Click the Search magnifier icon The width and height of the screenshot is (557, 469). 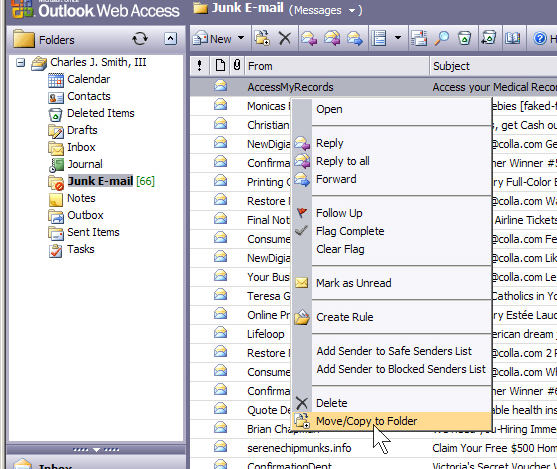442,38
